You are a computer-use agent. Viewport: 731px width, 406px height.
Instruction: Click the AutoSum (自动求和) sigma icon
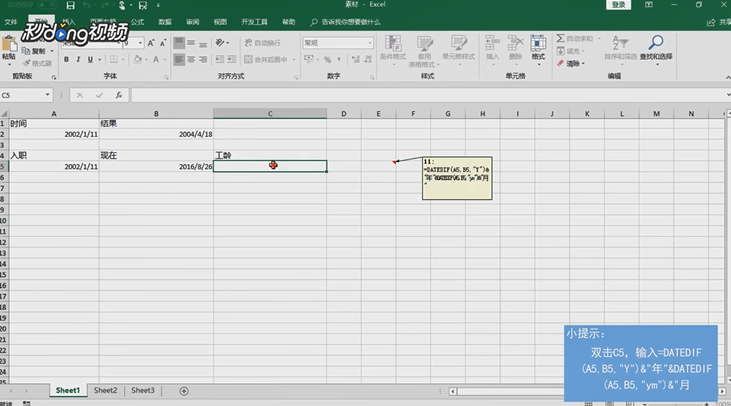pos(560,38)
